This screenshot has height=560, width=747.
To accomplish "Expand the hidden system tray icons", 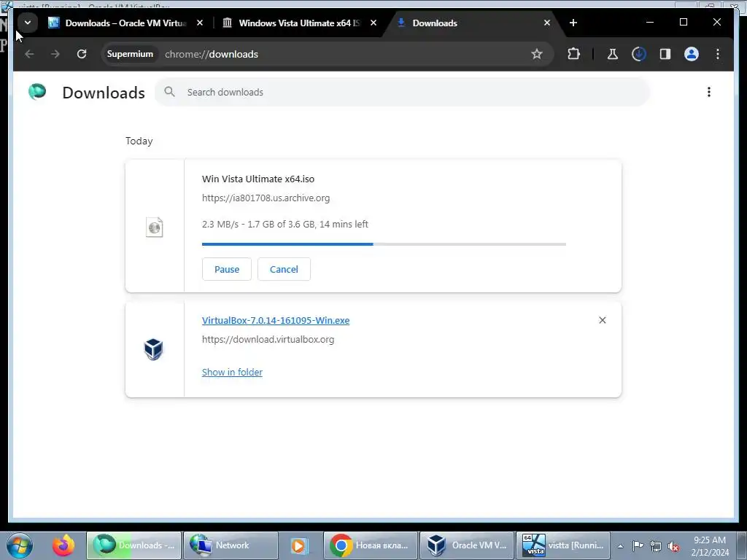I will (x=620, y=546).
